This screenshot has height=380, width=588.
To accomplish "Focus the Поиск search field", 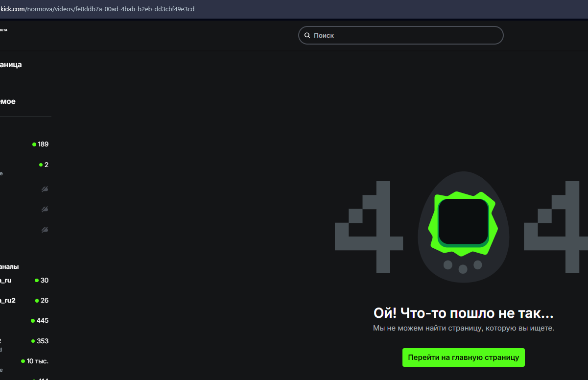I will pyautogui.click(x=400, y=35).
